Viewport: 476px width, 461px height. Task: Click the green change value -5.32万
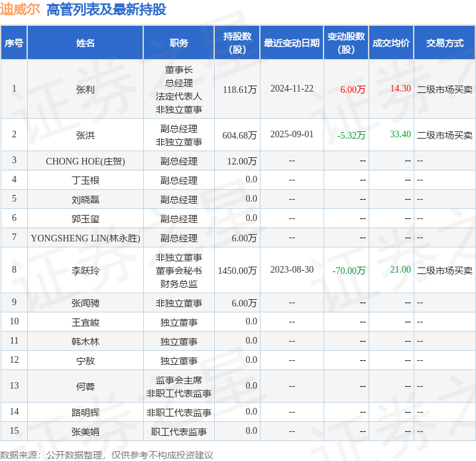coord(351,135)
